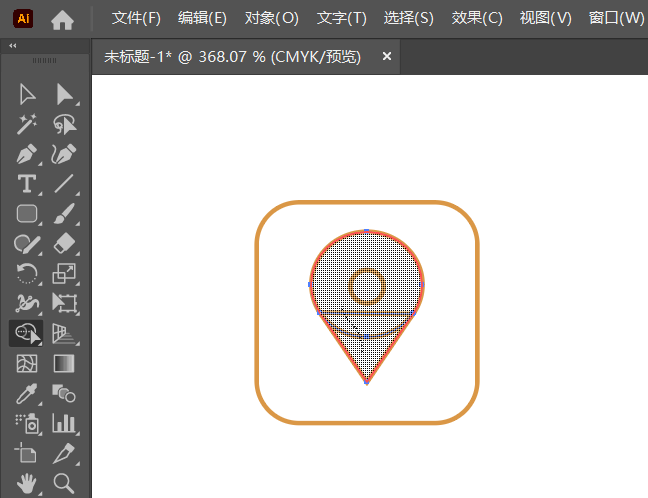
Task: Close the 未标题-1 document tab
Action: [387, 56]
